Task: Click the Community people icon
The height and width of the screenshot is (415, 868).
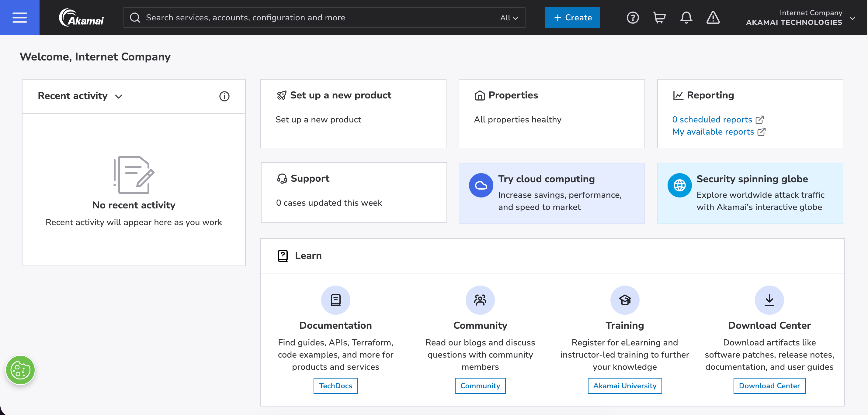Action: click(x=480, y=300)
